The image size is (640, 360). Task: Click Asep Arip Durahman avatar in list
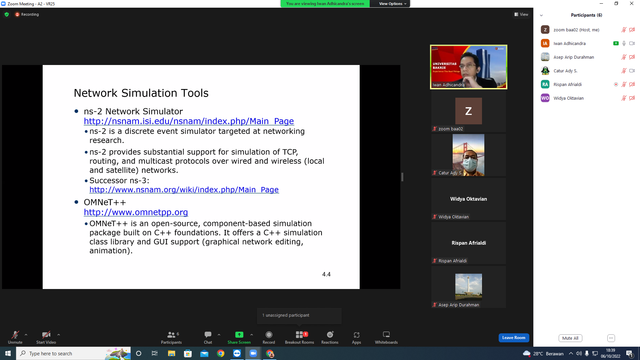point(545,57)
